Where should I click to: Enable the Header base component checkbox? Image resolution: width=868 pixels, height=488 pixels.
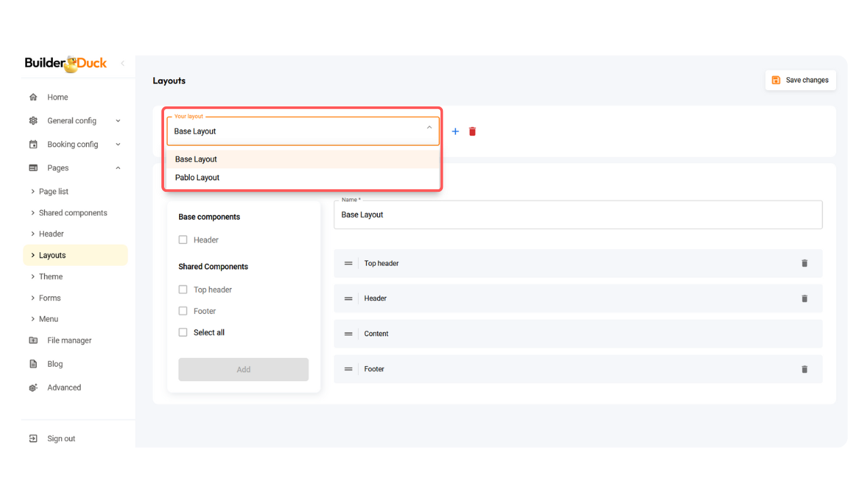point(183,240)
